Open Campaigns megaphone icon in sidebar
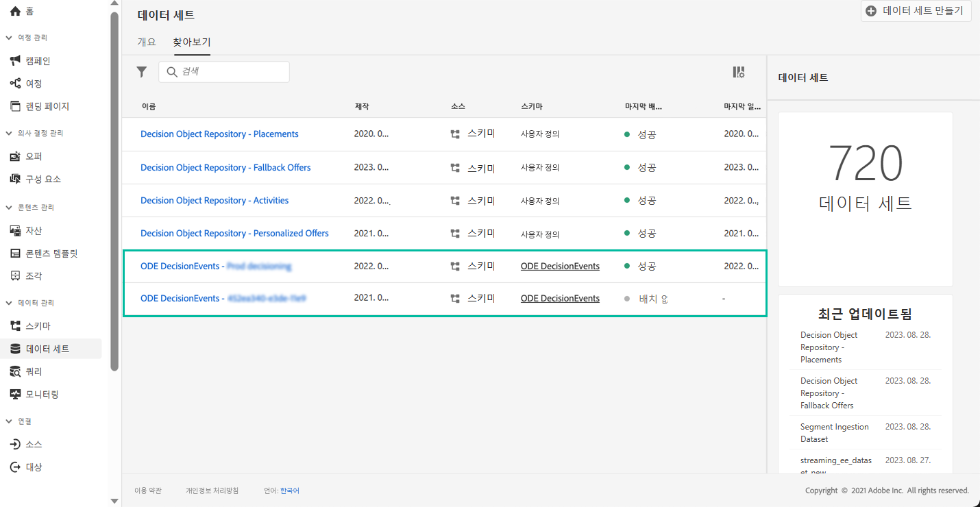Image resolution: width=980 pixels, height=507 pixels. [x=16, y=61]
